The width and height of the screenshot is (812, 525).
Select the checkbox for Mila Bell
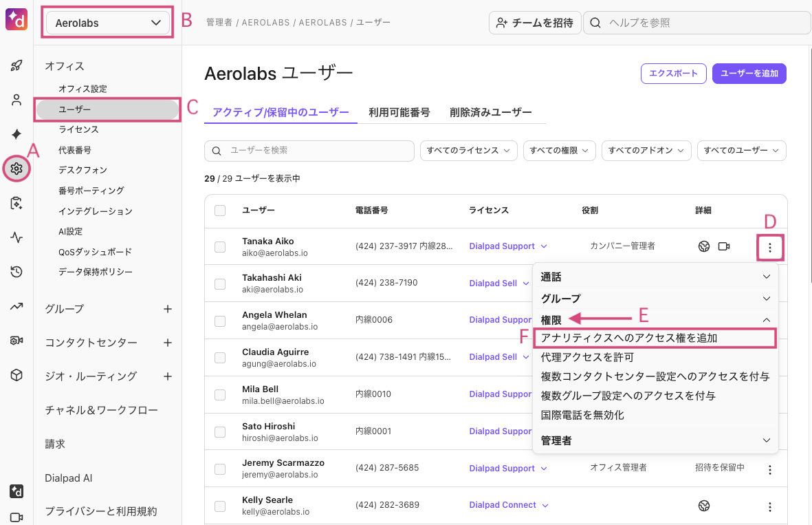pos(220,394)
